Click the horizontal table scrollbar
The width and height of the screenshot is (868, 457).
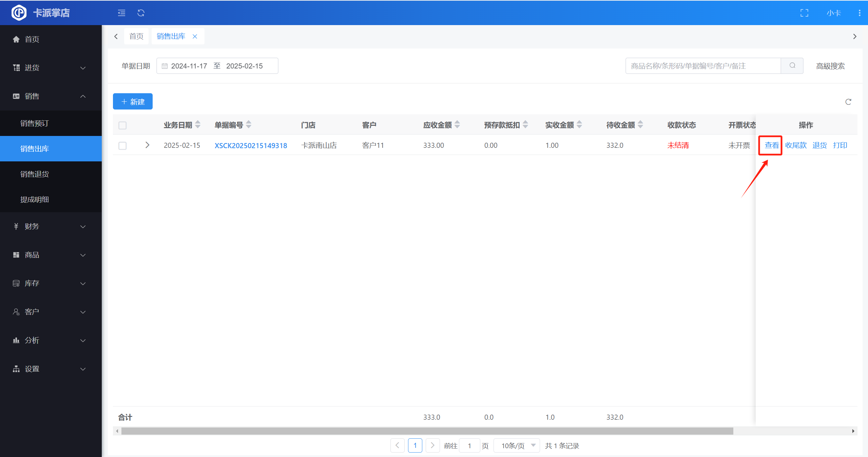pyautogui.click(x=427, y=431)
